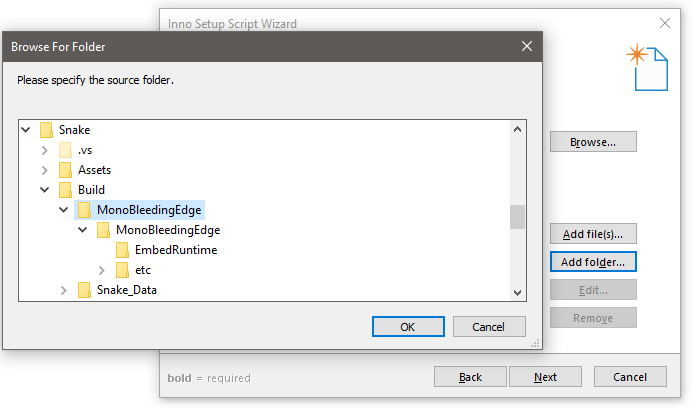Click the Assets folder icon
693x408 pixels.
pos(65,170)
